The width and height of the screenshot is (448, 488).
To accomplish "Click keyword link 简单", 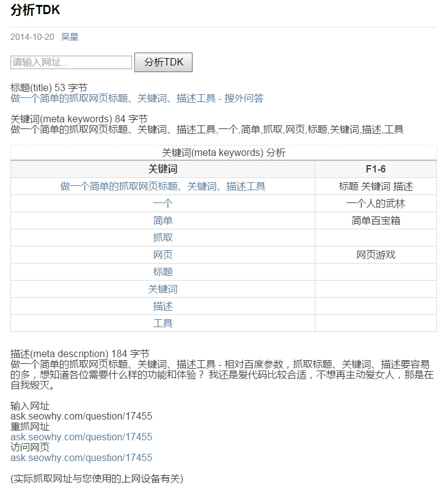I will coord(163,221).
